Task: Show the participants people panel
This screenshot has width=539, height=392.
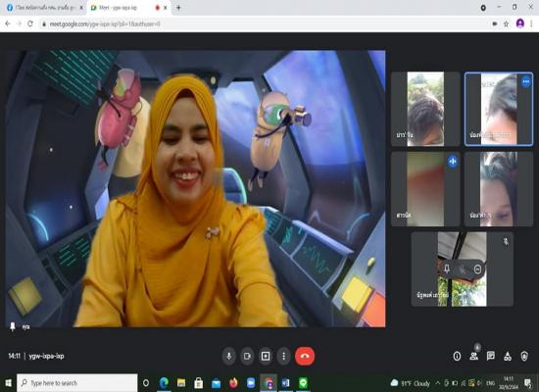Action: (x=473, y=356)
